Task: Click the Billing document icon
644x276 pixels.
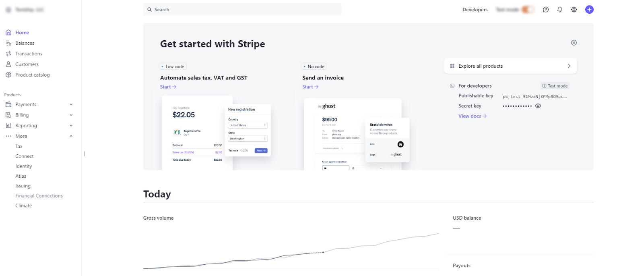Action: coord(8,115)
